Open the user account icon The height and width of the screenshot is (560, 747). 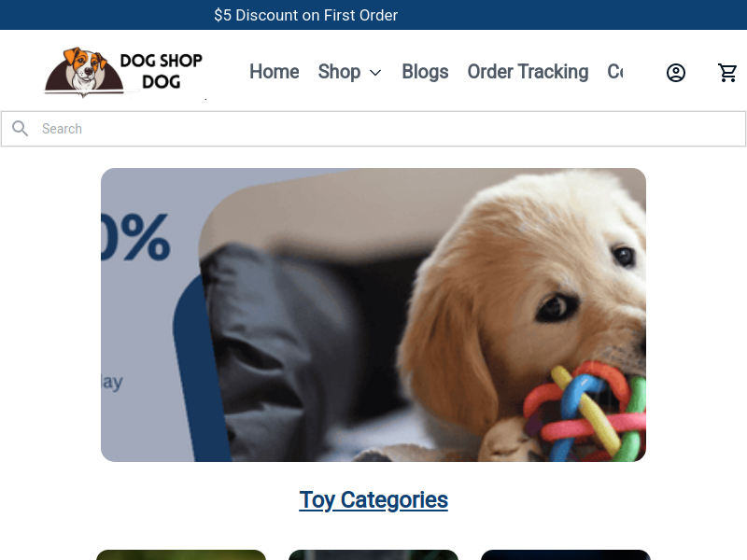tap(675, 73)
